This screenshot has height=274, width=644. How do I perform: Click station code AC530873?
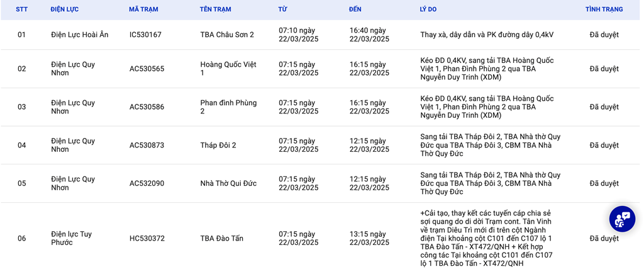pyautogui.click(x=147, y=146)
